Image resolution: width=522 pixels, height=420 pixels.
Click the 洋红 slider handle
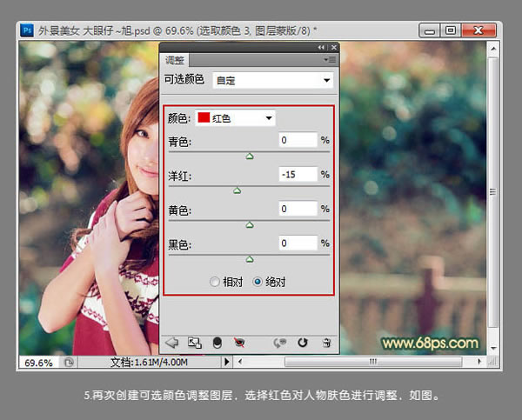pos(237,190)
